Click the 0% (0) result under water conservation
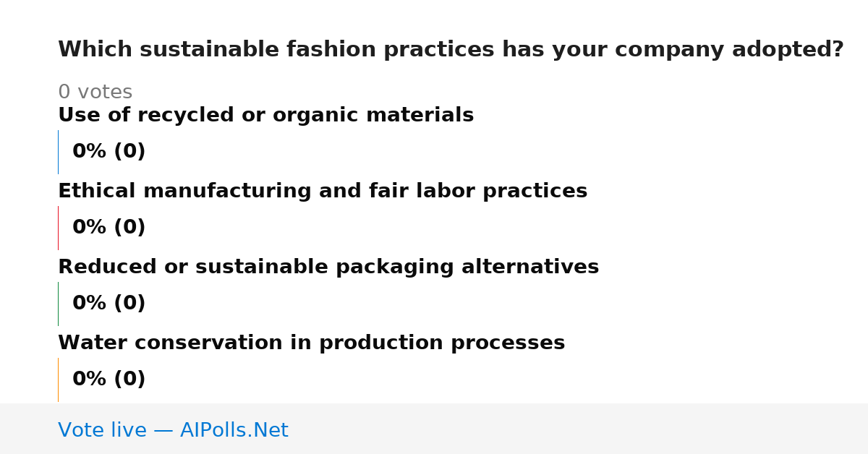The height and width of the screenshot is (454, 868). (x=109, y=380)
